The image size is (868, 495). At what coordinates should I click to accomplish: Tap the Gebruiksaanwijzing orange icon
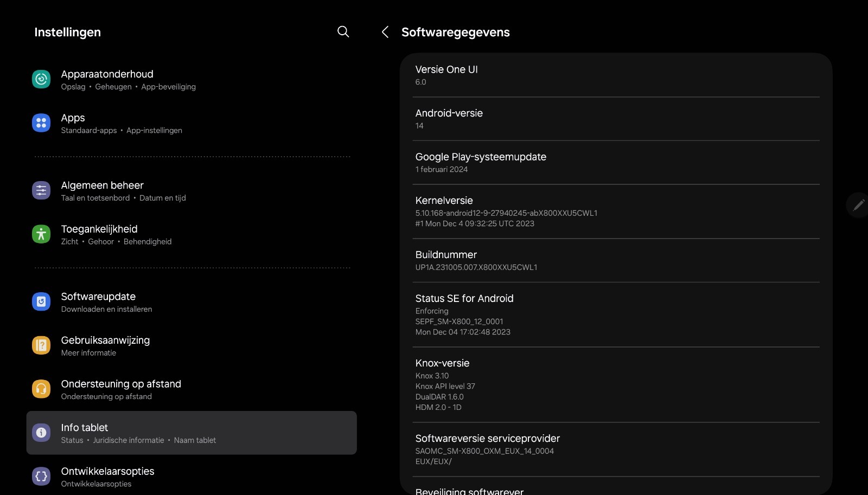tap(41, 345)
